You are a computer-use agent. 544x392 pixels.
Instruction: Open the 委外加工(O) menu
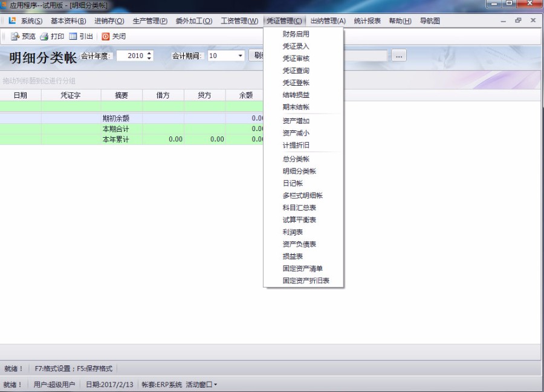(194, 21)
